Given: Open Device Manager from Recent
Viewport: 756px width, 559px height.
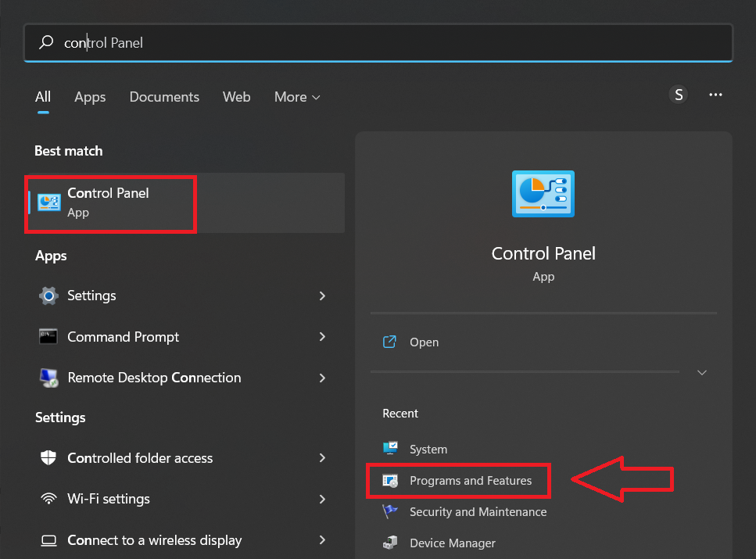Looking at the screenshot, I should (452, 543).
